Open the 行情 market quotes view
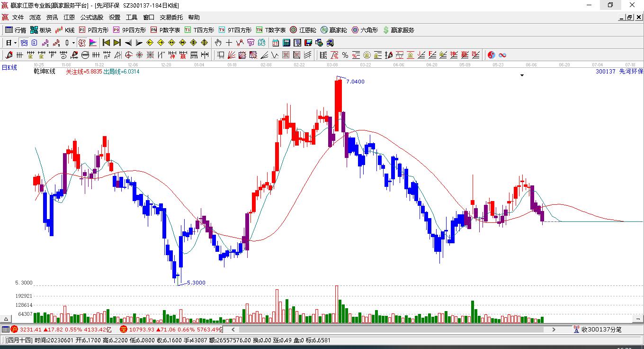The height and width of the screenshot is (349, 644). (16, 30)
